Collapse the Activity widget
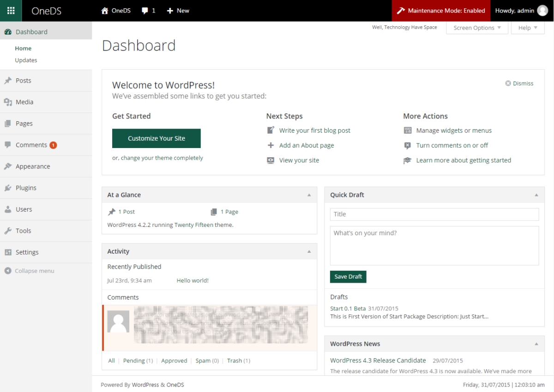Image resolution: width=554 pixels, height=392 pixels. click(309, 252)
